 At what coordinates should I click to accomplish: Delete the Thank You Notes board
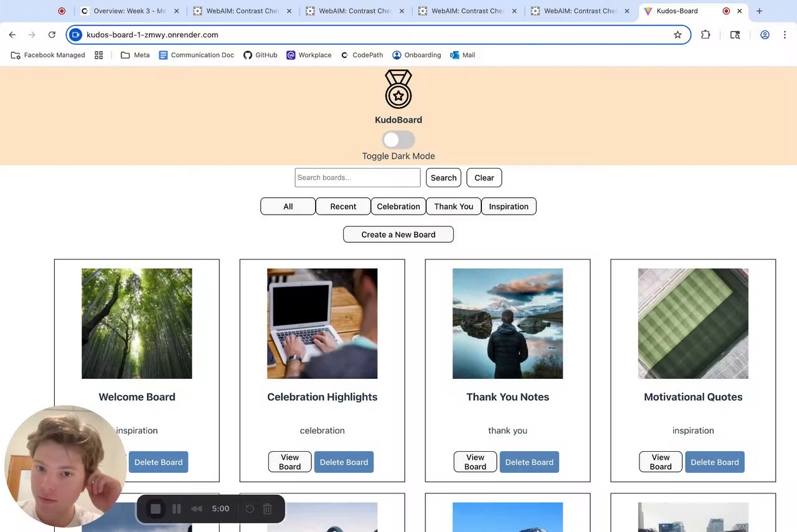pos(529,462)
